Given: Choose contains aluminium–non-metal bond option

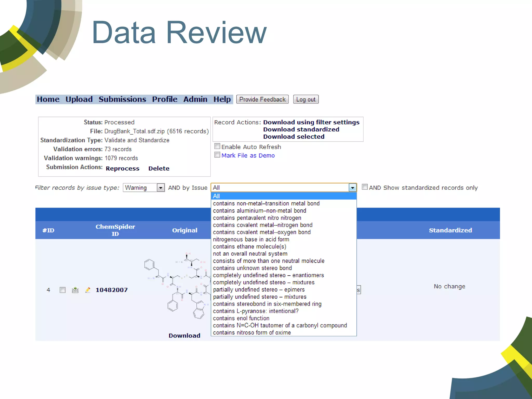Looking at the screenshot, I should click(x=284, y=211).
